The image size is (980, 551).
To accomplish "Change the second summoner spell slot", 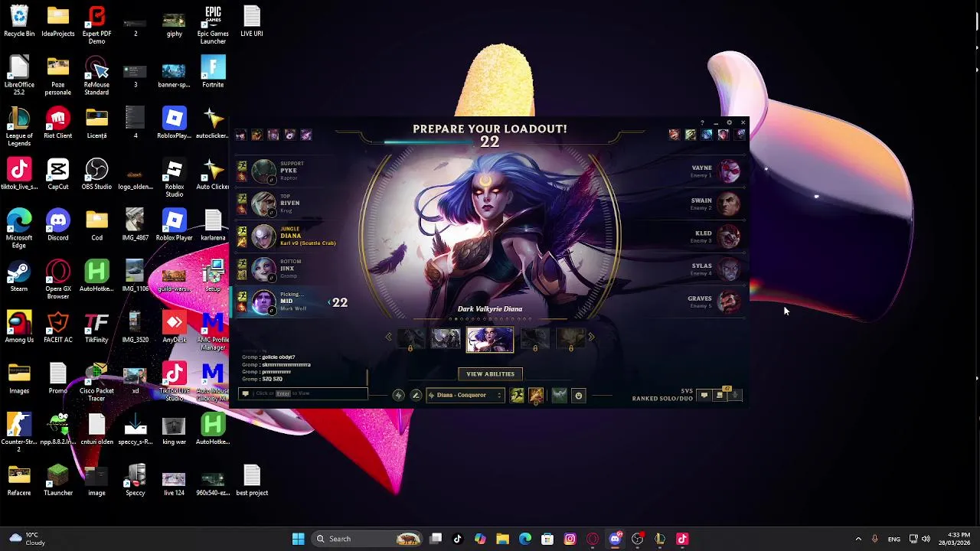I will 536,395.
